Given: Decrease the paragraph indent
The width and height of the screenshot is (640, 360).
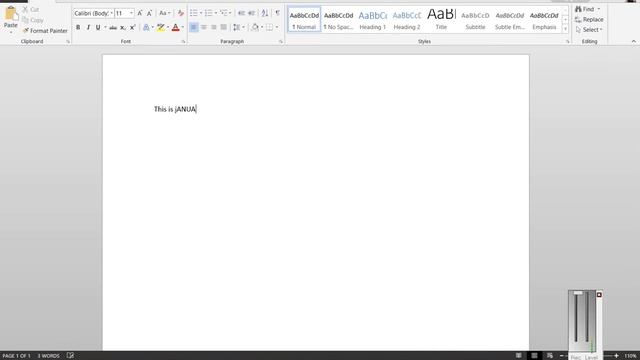Looking at the screenshot, I should point(241,13).
